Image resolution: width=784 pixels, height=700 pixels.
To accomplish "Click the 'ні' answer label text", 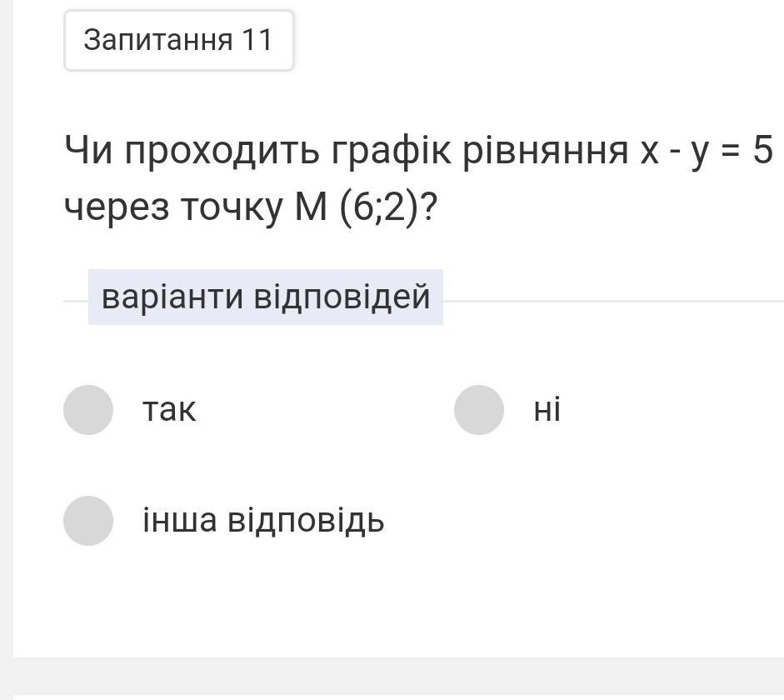I will point(547,410).
